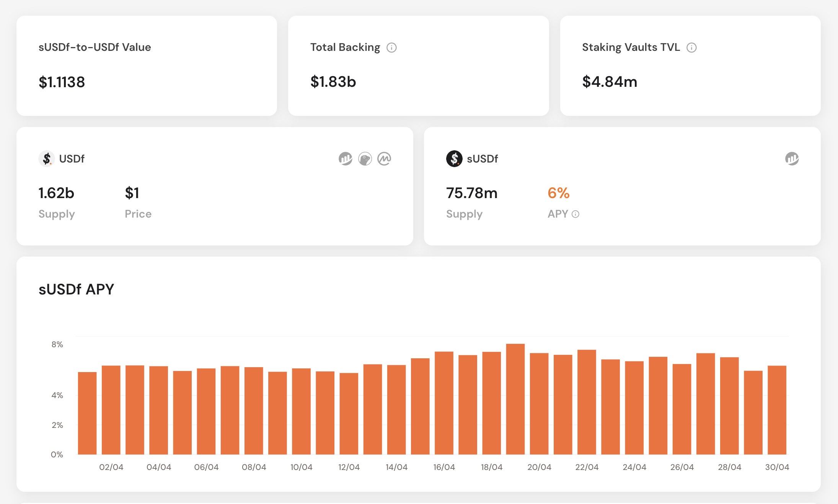Click the black sUSDf token logo
This screenshot has width=838, height=504.
click(x=454, y=159)
